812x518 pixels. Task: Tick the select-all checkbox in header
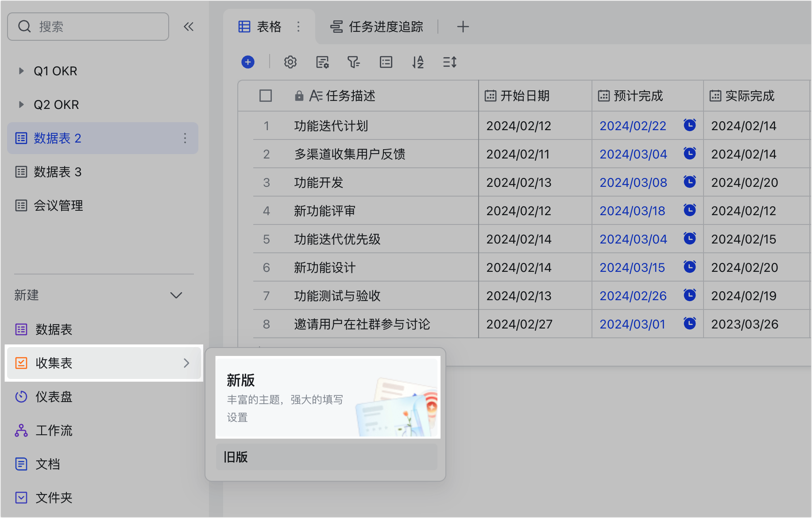tap(266, 96)
